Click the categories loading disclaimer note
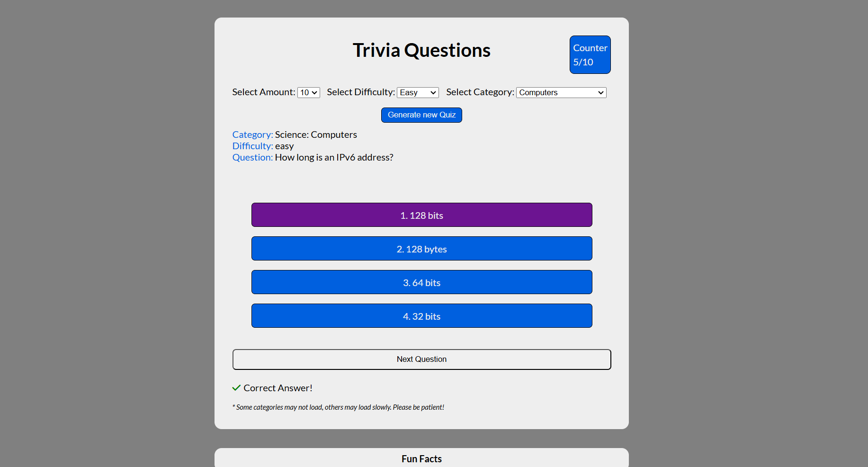Screen dimensions: 868x467 pos(338,407)
